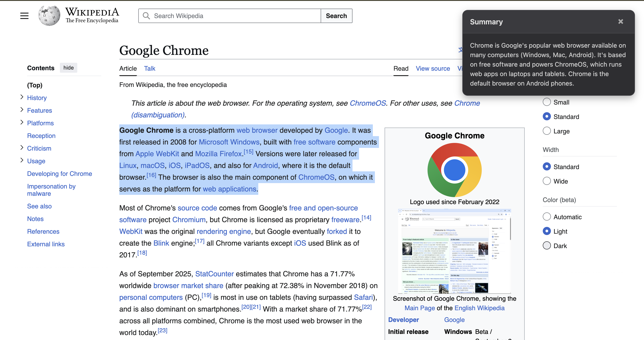
Task: Expand the Criticism contents section
Action: (22, 148)
